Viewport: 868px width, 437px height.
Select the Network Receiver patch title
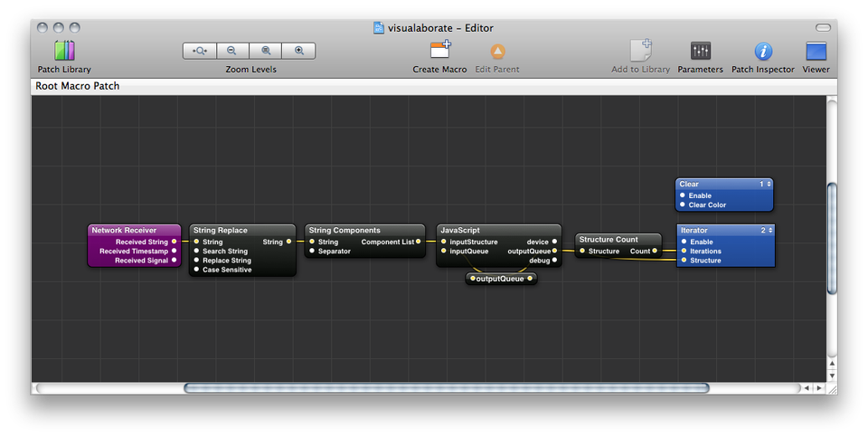click(x=124, y=231)
